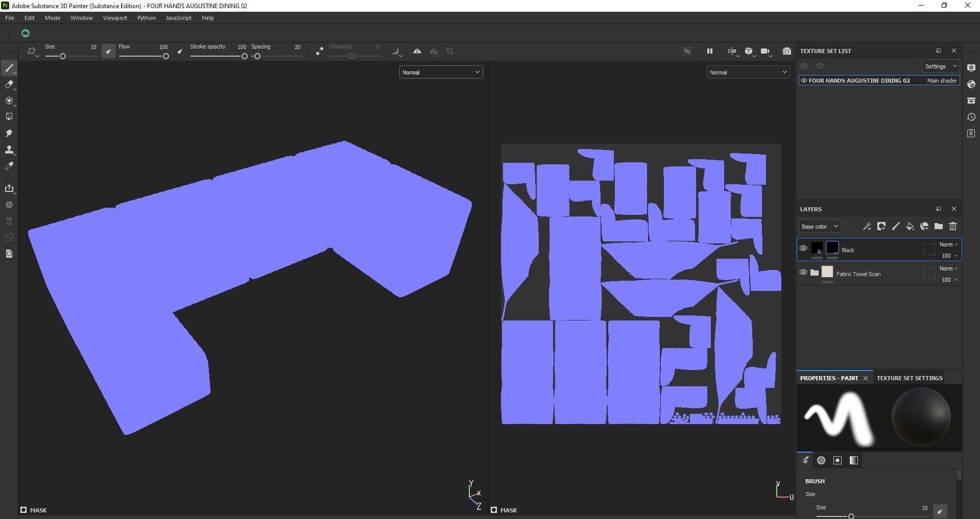Add a paint layer in Layers panel
Screen dimensions: 980x519
[x=896, y=226]
